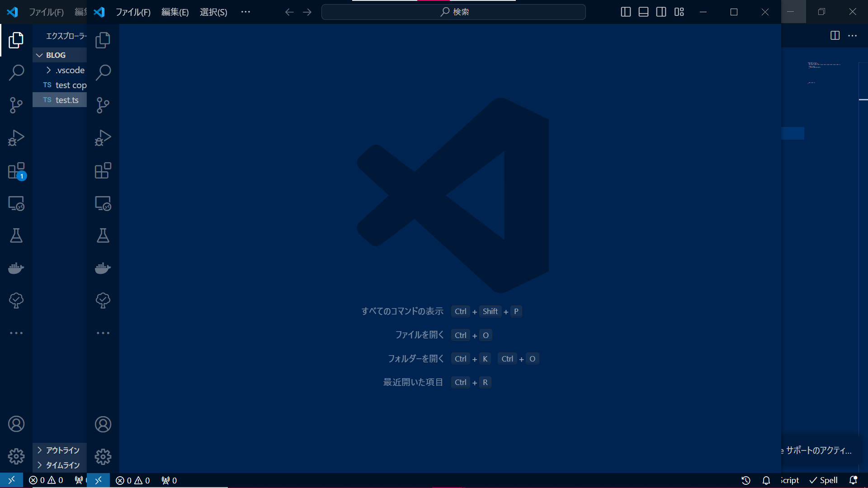Collapse the BLOG folder section

(x=60, y=55)
